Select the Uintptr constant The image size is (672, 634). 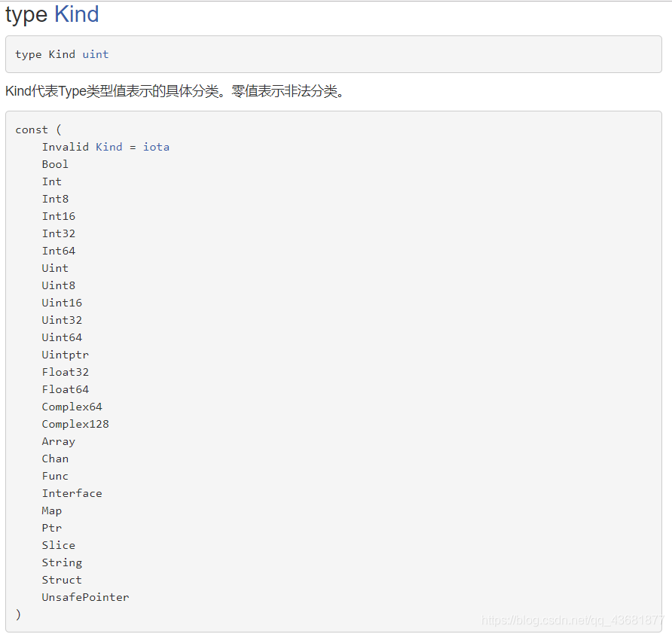[x=65, y=355]
